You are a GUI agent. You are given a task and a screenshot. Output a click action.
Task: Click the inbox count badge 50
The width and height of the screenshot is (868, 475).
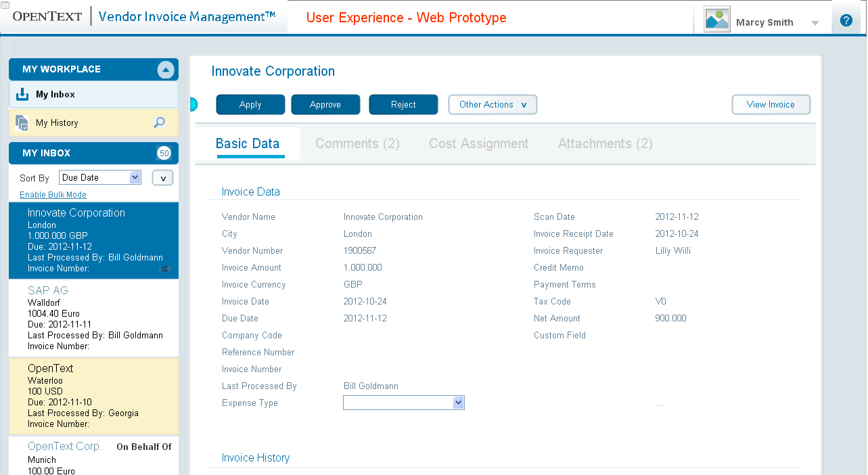pos(164,154)
